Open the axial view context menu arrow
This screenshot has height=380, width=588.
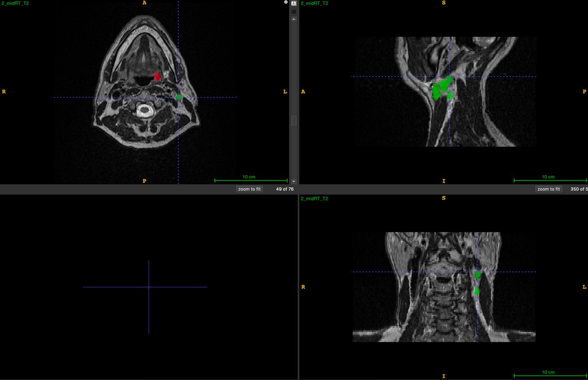tap(286, 2)
